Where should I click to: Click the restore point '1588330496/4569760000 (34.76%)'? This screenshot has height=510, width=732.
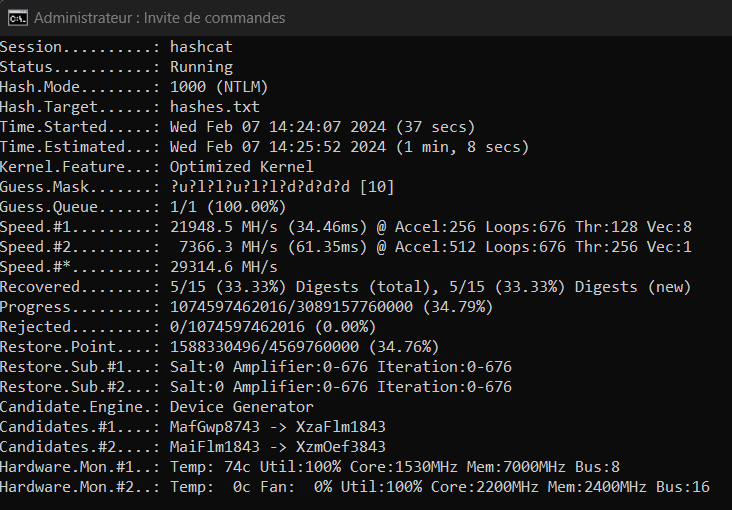coord(304,347)
